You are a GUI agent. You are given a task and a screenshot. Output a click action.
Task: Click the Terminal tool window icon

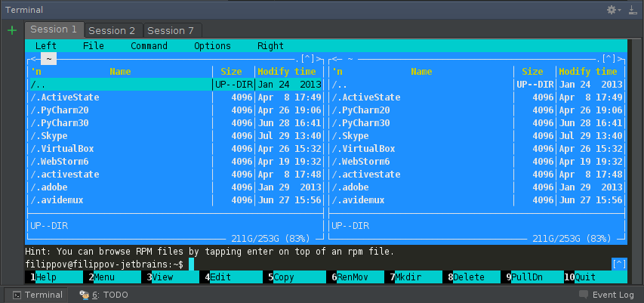pos(17,295)
